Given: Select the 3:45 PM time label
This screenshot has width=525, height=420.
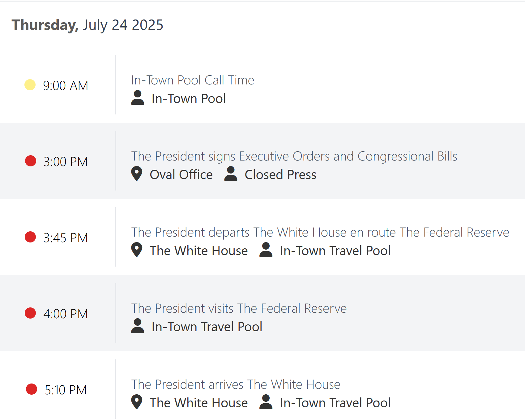Looking at the screenshot, I should click(x=66, y=238).
